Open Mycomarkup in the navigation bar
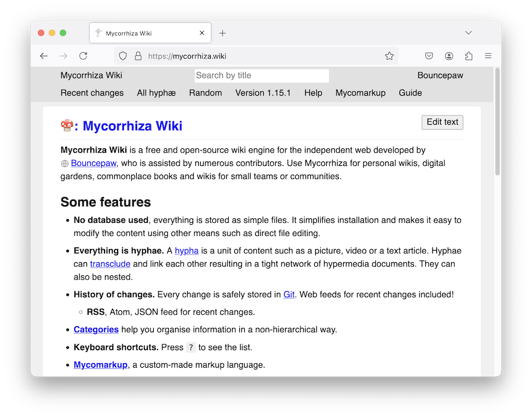This screenshot has height=417, width=532. click(x=360, y=93)
